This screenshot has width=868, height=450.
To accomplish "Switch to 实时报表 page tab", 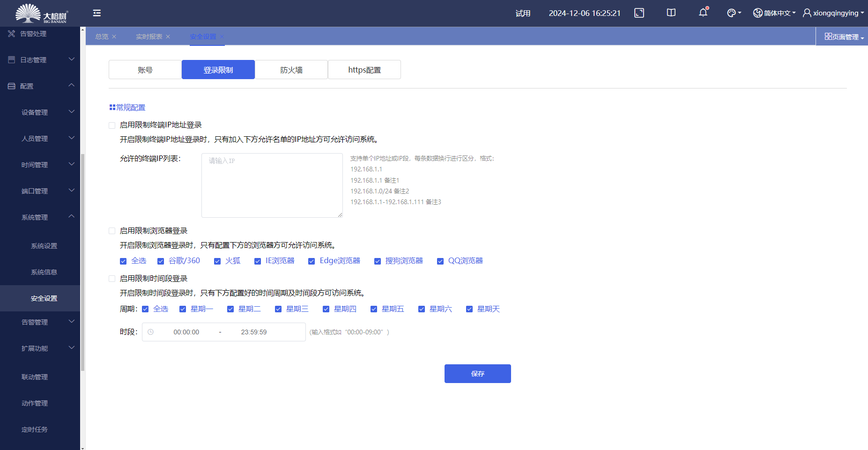I will (x=149, y=37).
